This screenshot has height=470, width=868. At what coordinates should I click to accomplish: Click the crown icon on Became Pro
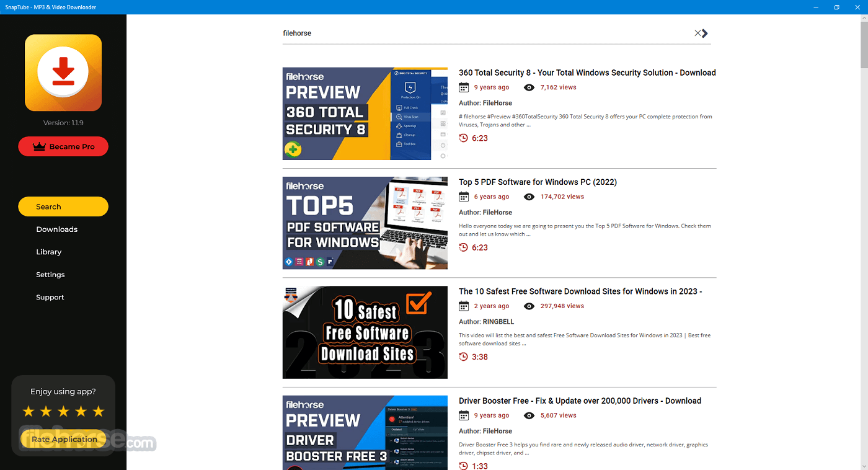tap(38, 146)
